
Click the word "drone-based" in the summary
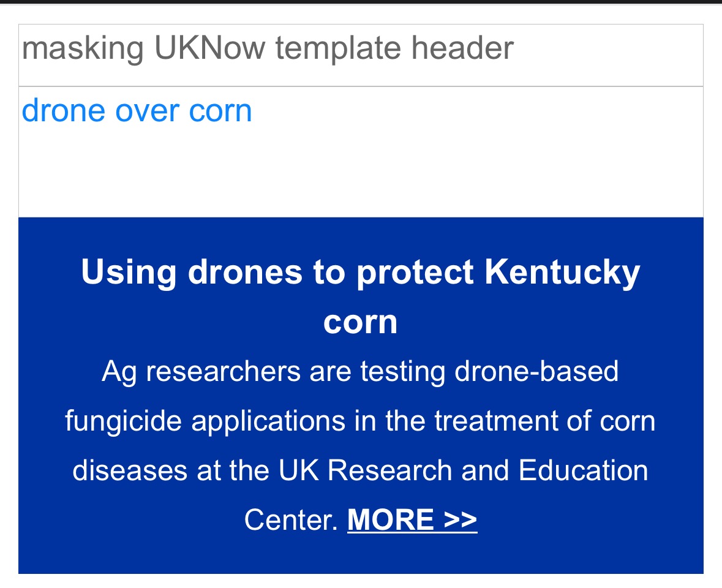point(536,371)
